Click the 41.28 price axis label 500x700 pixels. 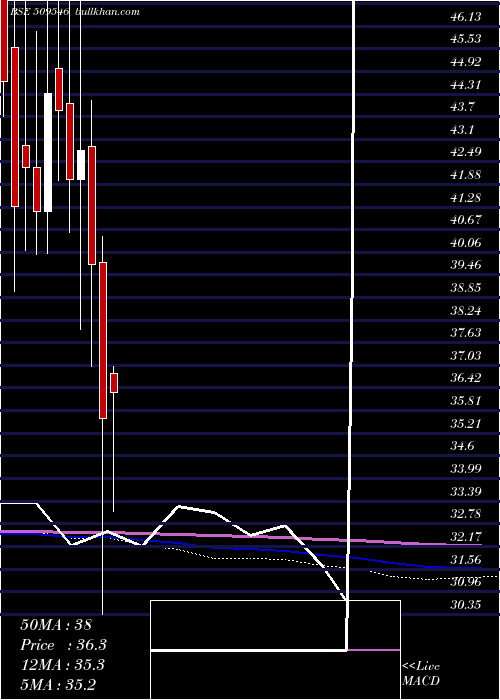pos(466,197)
